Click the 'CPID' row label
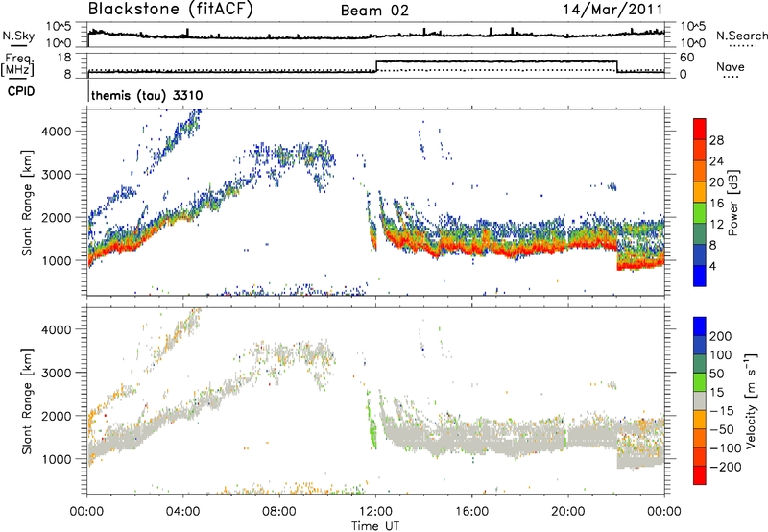768x532 pixels. (x=21, y=91)
